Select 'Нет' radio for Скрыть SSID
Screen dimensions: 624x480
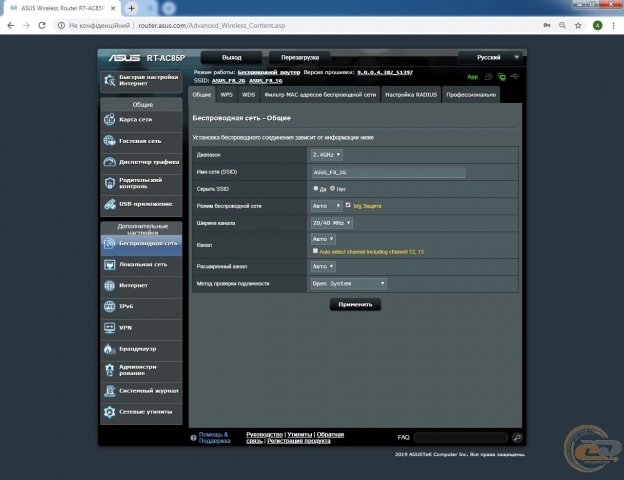point(333,188)
